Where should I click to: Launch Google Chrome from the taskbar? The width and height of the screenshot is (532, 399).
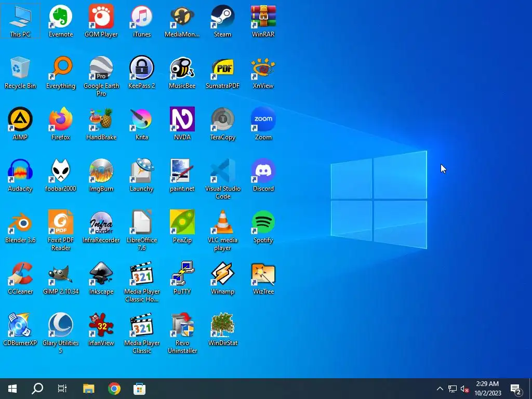tap(114, 389)
